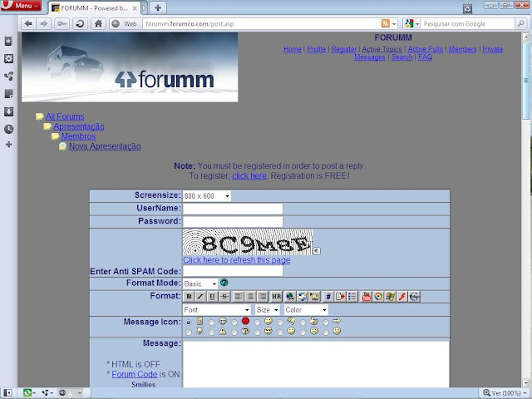Image resolution: width=532 pixels, height=399 pixels.
Task: Open the Active Topics navigation link
Action: point(382,49)
